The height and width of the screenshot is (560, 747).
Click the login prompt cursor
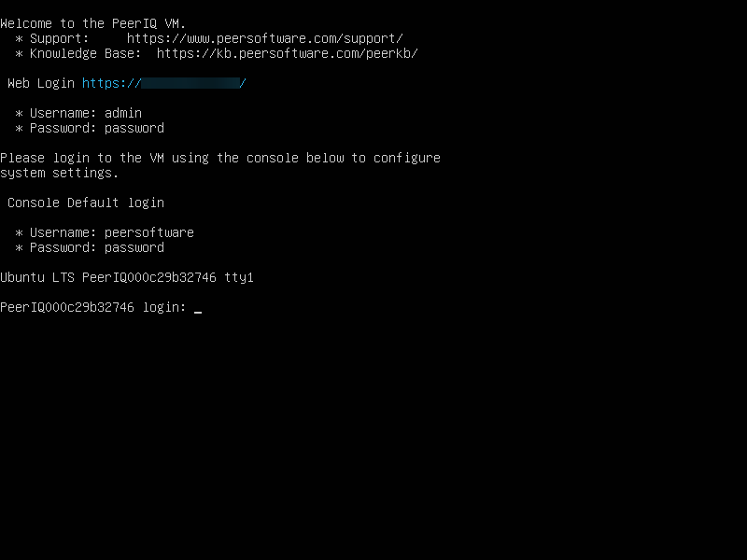pyautogui.click(x=198, y=308)
